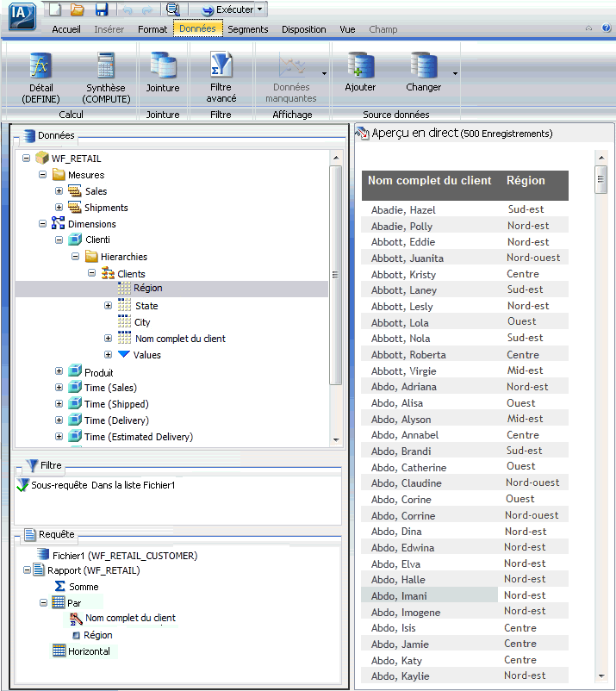Switch to the Insérer tab
This screenshot has height=691, width=616.
(x=109, y=29)
